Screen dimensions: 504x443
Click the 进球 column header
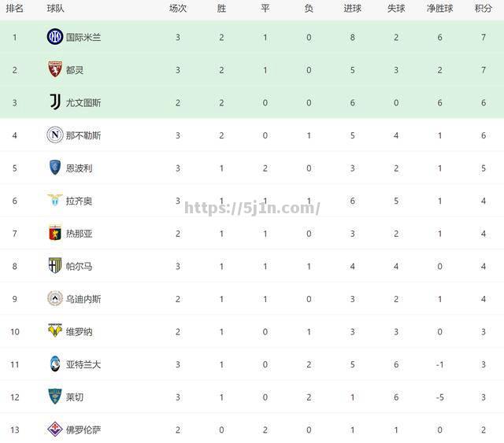[x=352, y=9]
